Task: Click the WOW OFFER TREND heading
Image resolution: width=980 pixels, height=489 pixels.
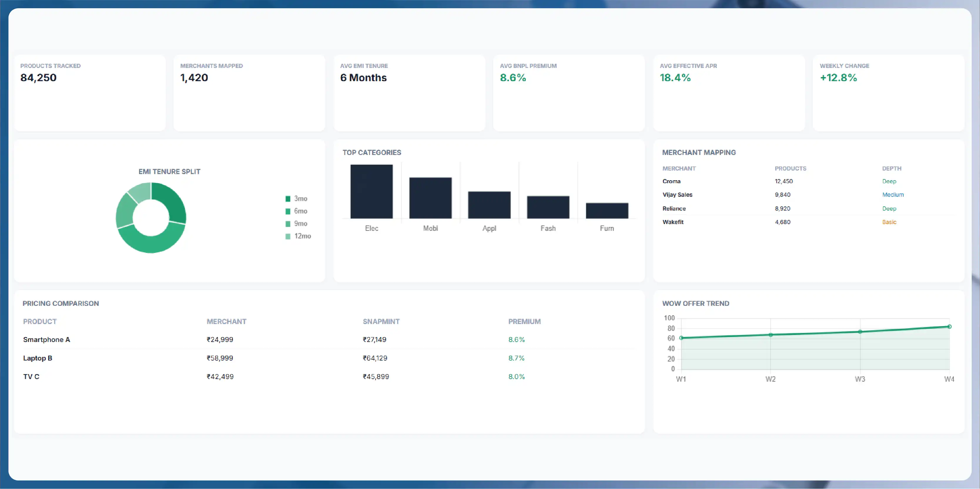Action: pyautogui.click(x=696, y=304)
